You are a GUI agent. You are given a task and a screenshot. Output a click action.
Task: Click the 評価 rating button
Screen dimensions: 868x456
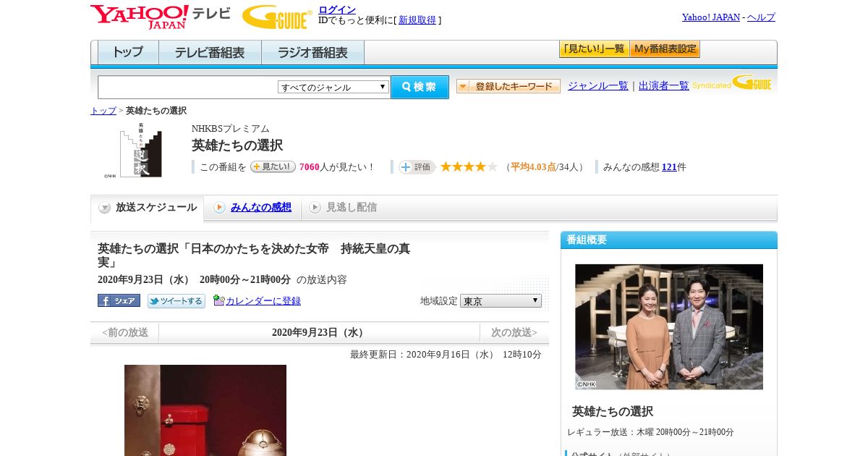pos(417,167)
